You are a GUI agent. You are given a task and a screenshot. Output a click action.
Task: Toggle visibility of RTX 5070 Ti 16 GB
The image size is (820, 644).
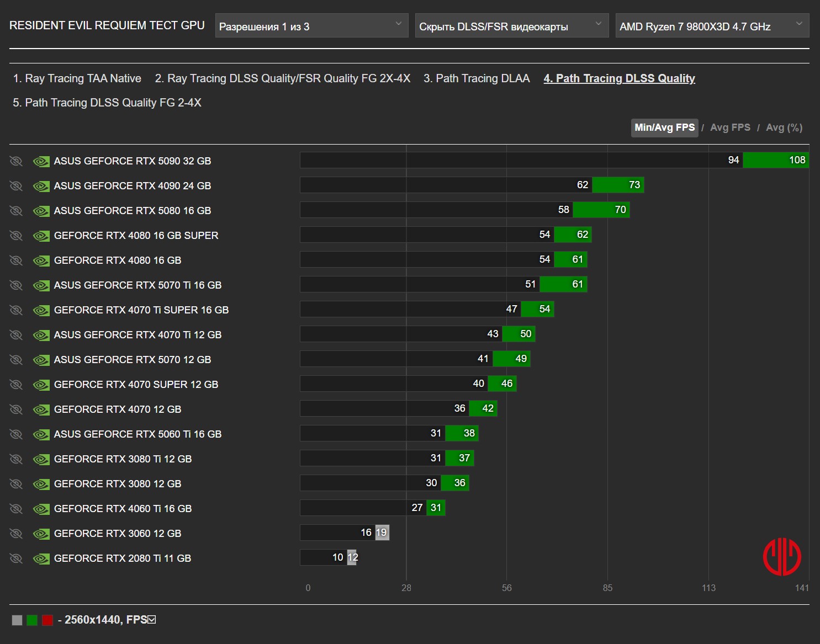16,285
